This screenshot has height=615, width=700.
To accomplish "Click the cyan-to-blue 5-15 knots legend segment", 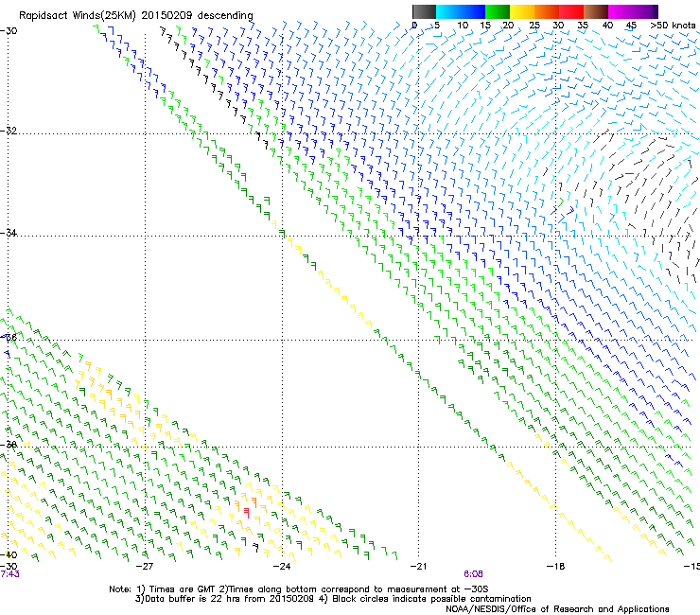I will click(x=461, y=11).
